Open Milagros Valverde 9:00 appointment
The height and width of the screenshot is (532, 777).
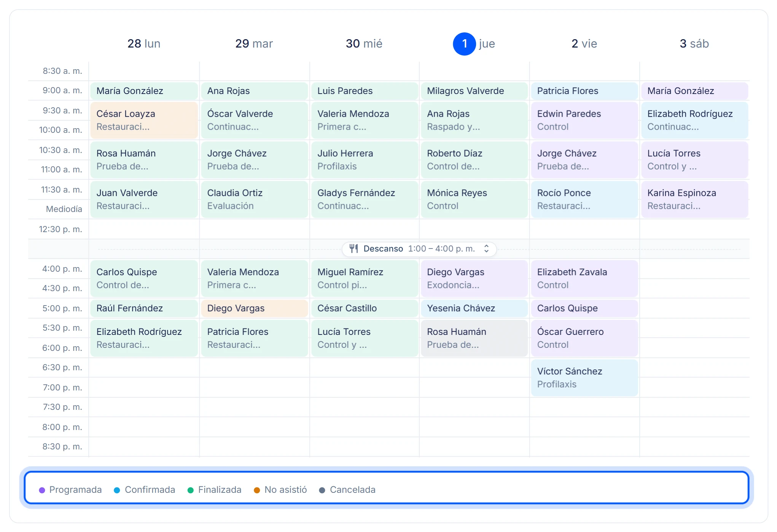pos(474,91)
